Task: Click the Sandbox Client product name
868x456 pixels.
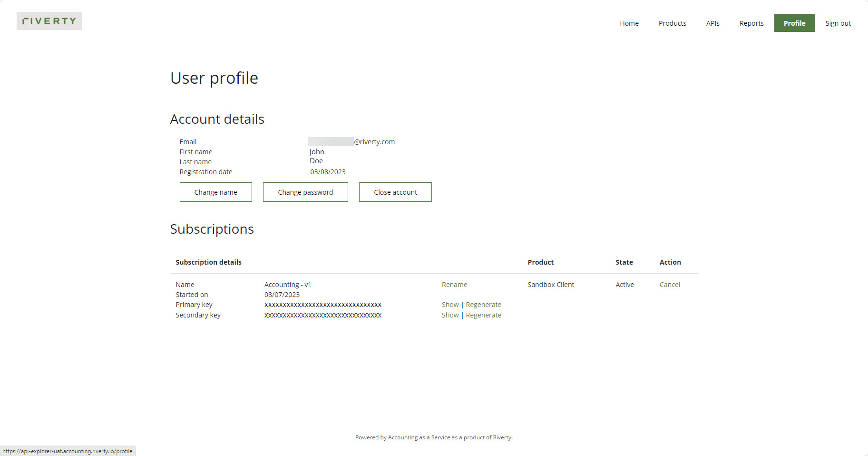Action: coord(551,285)
